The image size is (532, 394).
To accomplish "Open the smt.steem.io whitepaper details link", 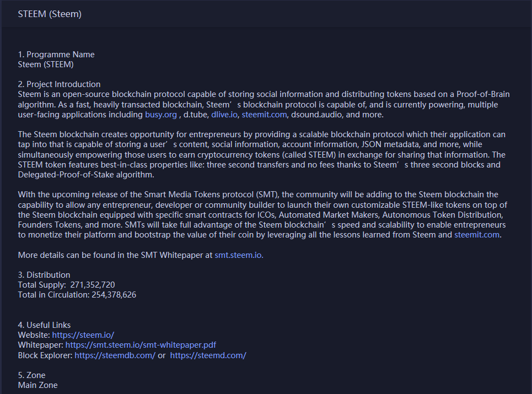I will point(239,255).
